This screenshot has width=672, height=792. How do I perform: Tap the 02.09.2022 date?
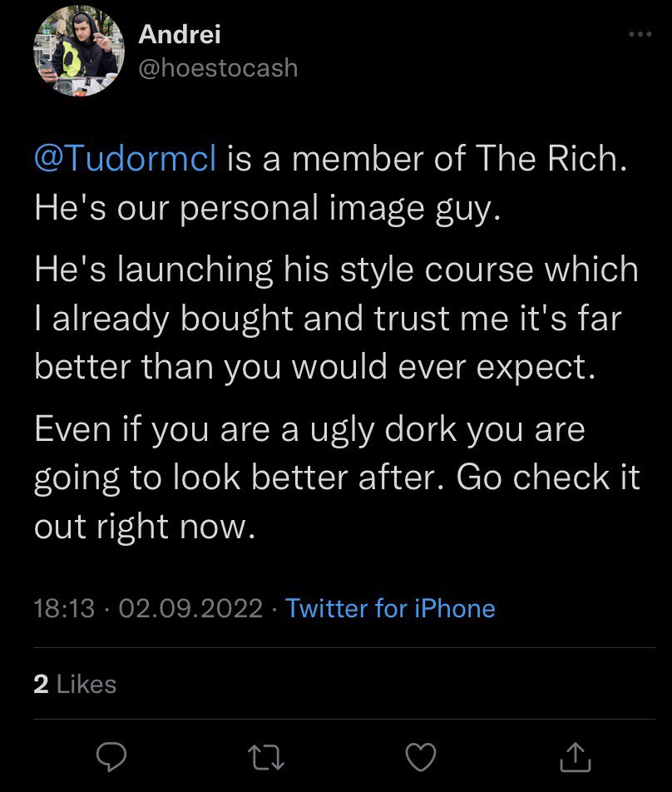191,608
